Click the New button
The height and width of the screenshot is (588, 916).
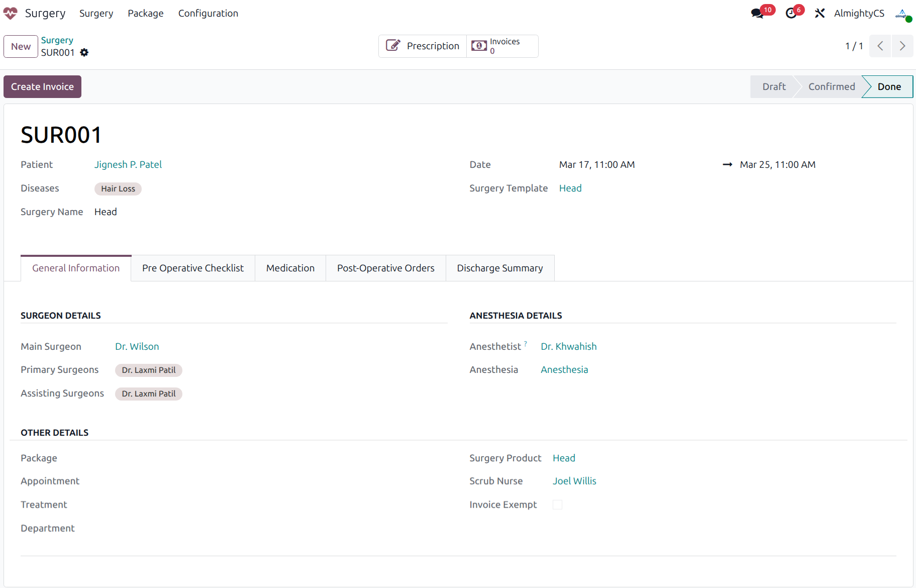coord(21,46)
